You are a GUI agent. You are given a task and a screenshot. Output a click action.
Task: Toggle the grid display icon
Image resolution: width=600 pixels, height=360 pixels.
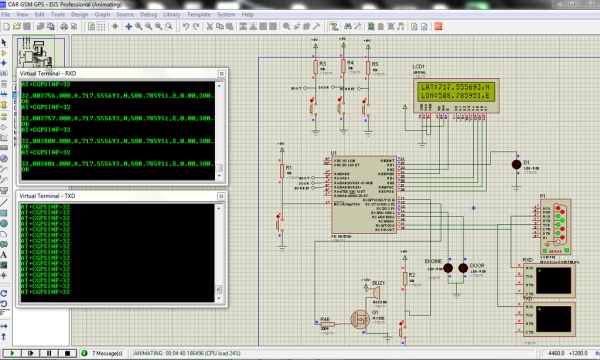101,26
